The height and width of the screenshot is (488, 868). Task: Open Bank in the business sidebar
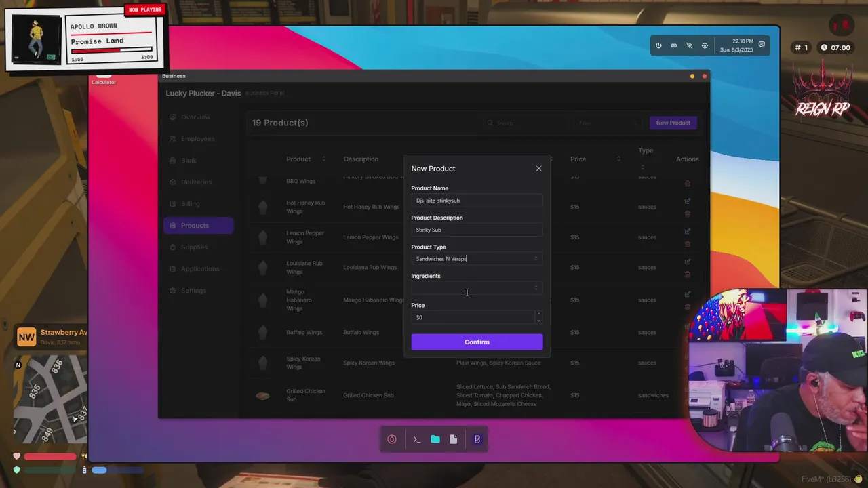click(198, 161)
